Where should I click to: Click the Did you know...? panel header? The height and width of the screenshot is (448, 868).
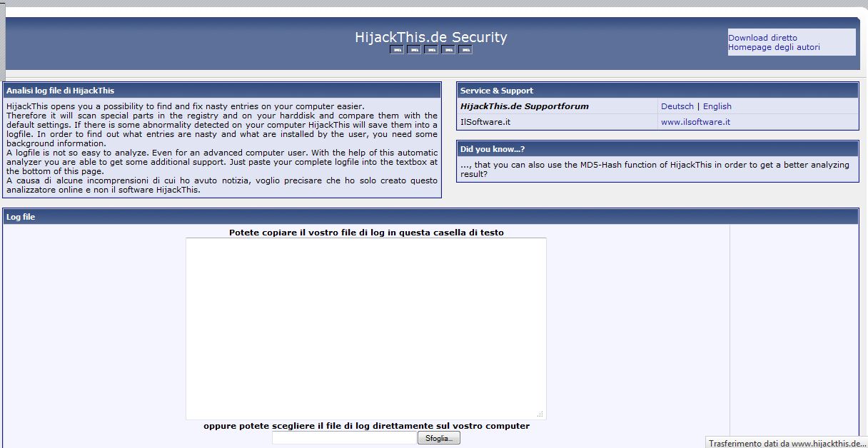click(x=657, y=149)
